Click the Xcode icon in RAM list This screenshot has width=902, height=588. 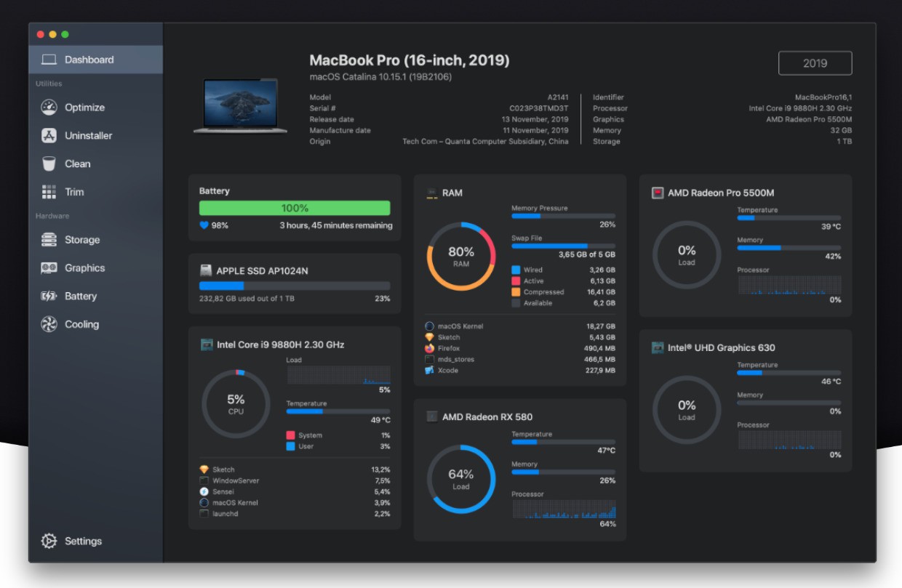coord(430,371)
